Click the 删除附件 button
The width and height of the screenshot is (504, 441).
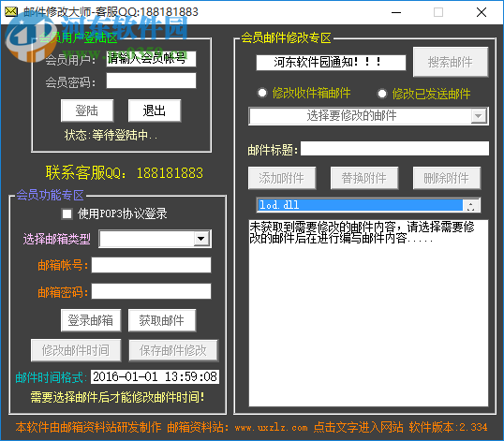[447, 178]
